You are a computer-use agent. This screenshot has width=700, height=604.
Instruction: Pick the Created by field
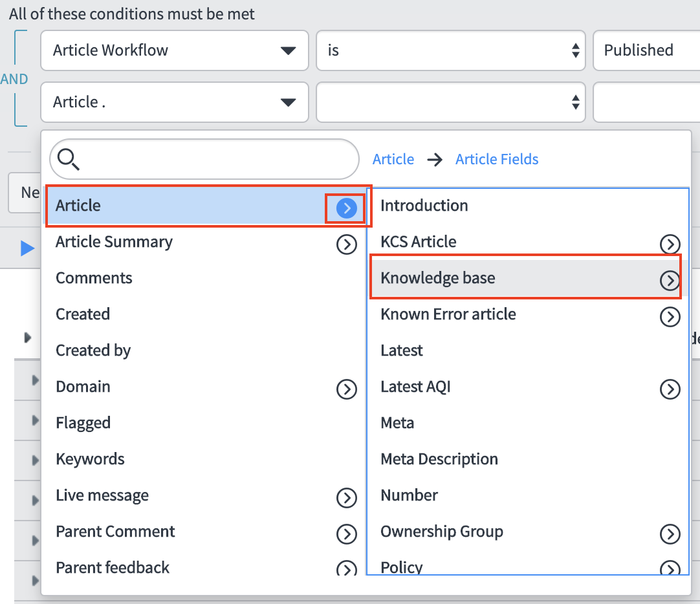pyautogui.click(x=93, y=351)
